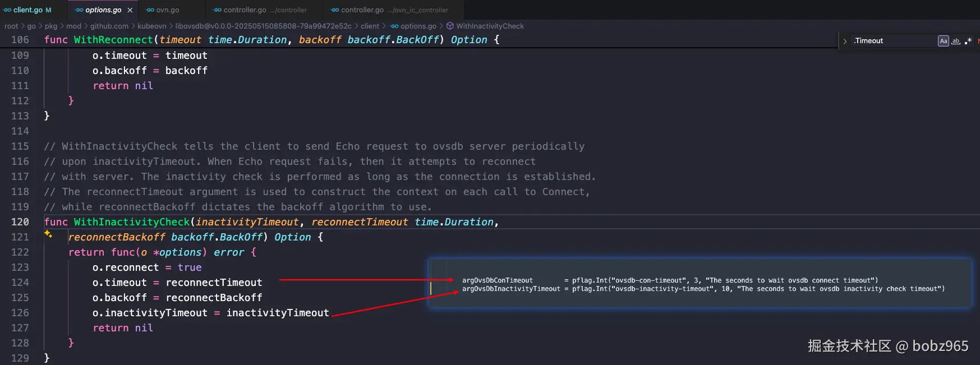Click o.inactivityTimeout on line 126
Screen dimensions: 980x365
click(150, 313)
